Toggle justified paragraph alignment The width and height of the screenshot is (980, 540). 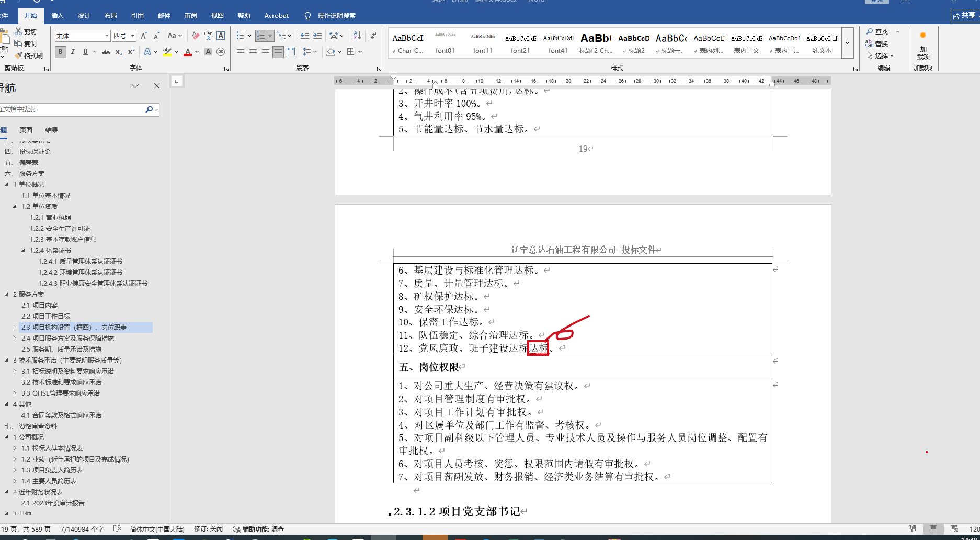(278, 52)
